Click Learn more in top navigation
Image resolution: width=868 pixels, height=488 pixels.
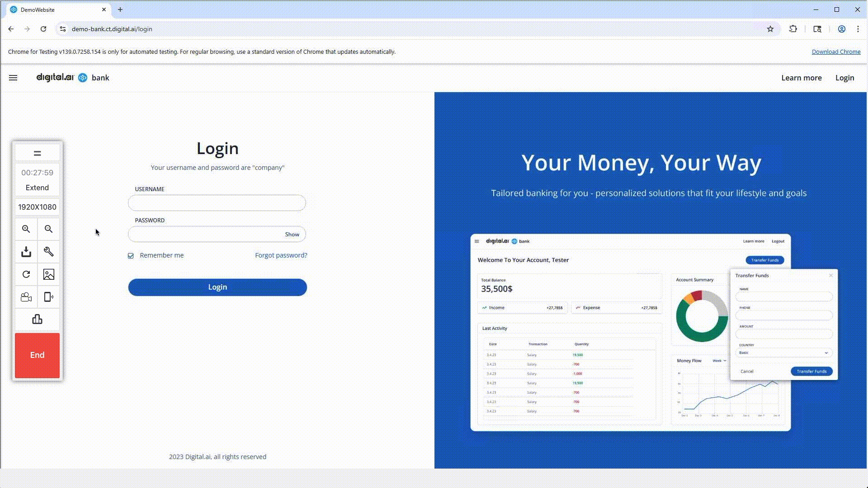pyautogui.click(x=801, y=78)
